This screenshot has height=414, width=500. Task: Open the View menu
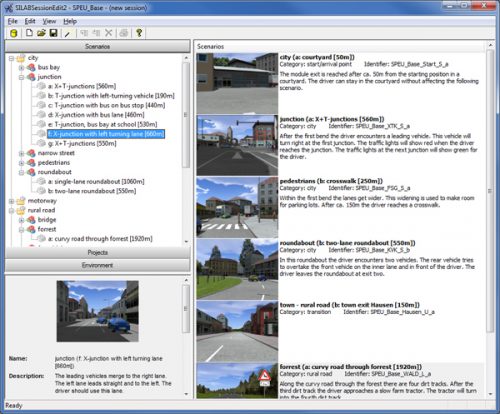pos(49,21)
